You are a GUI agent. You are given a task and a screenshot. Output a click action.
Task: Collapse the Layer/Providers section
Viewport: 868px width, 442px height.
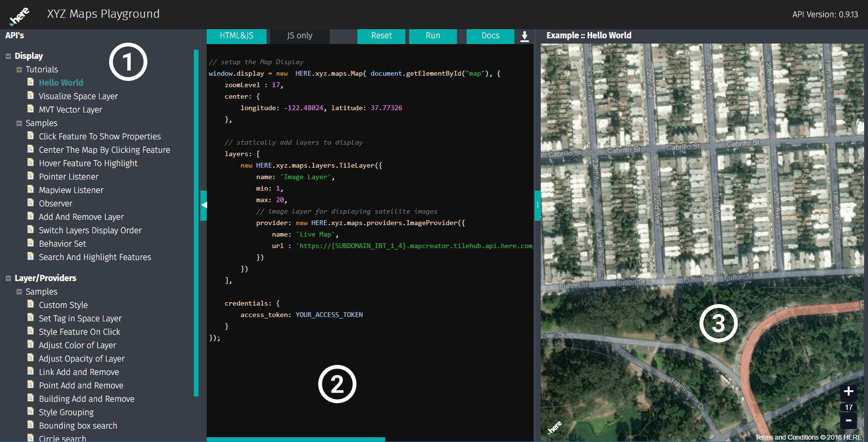8,278
